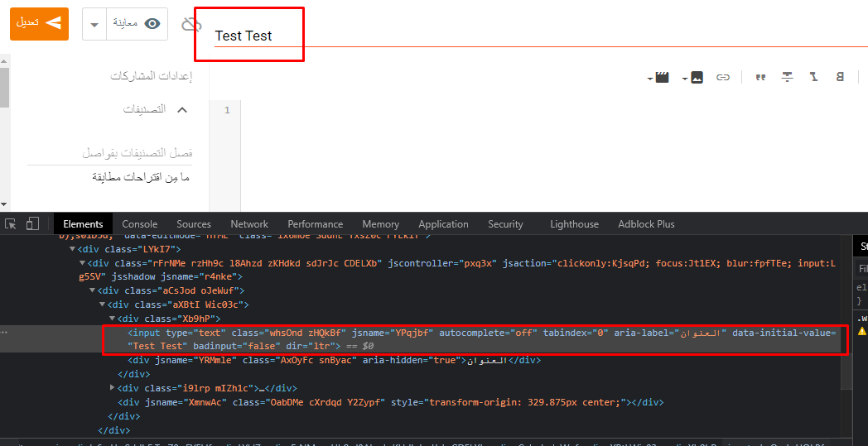Insert a block quote using the quote icon

[x=759, y=77]
